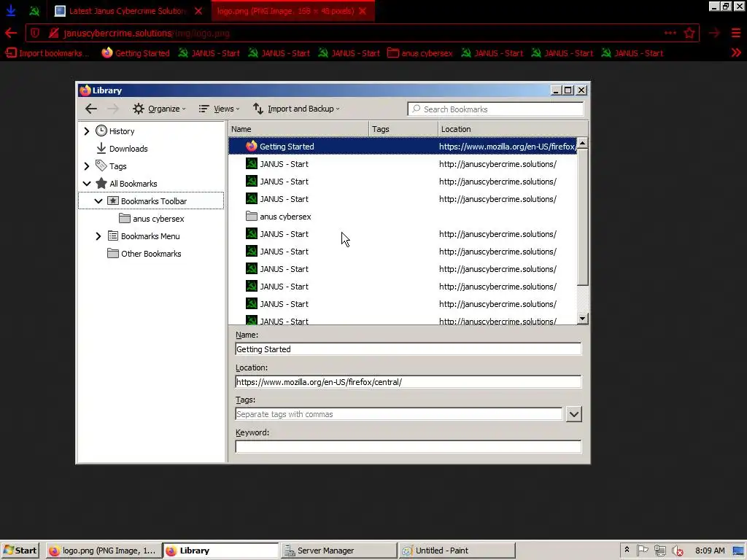Show more bookmarks toolbar chevron
747x560 pixels.
coord(736,52)
